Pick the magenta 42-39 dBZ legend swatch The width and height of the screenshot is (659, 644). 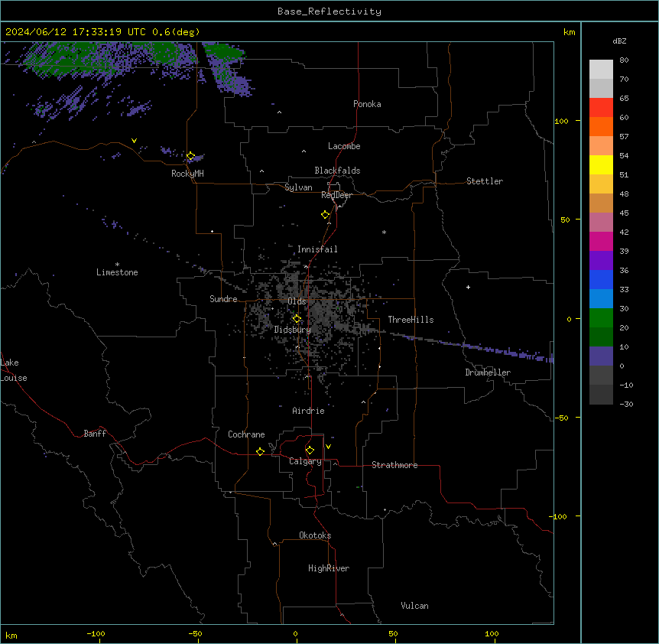(601, 241)
